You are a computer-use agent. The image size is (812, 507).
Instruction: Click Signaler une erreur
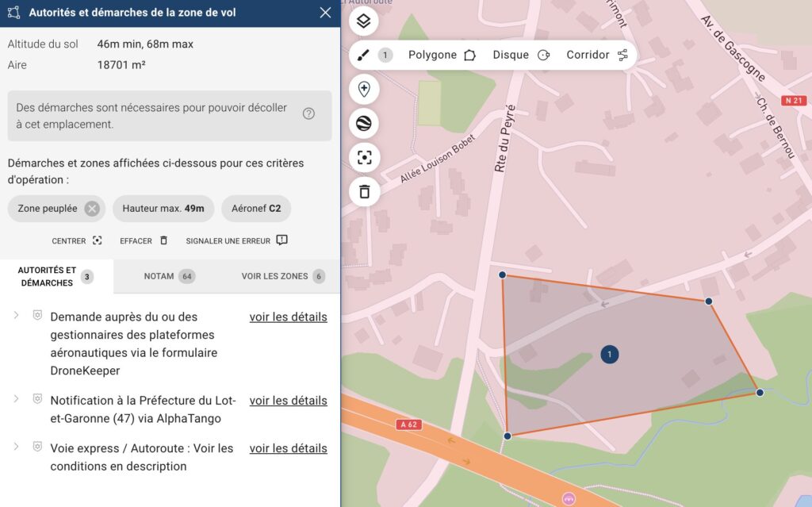(x=236, y=240)
